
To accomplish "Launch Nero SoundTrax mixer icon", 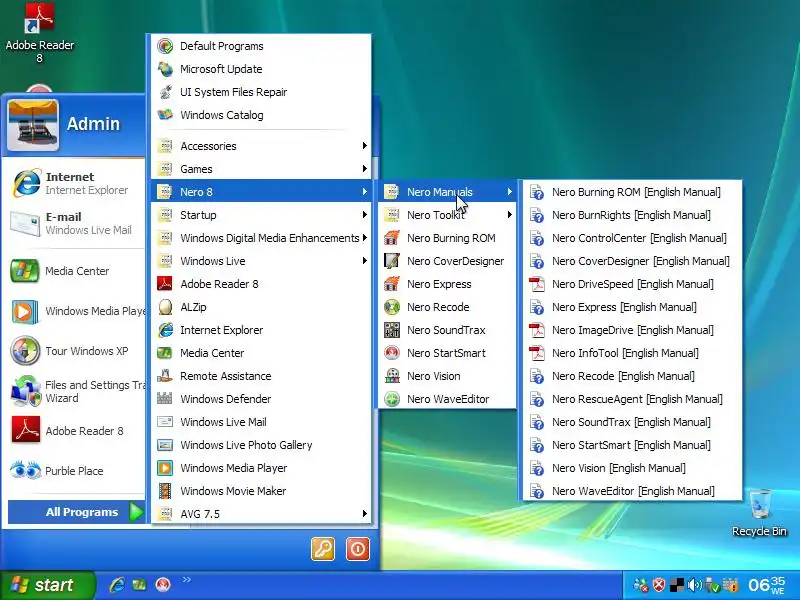I will (x=392, y=330).
